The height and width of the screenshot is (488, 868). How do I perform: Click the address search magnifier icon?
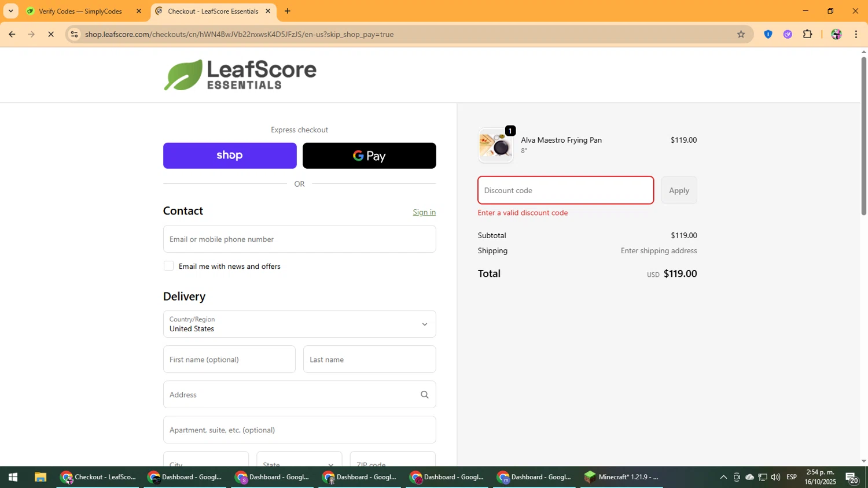pos(425,394)
